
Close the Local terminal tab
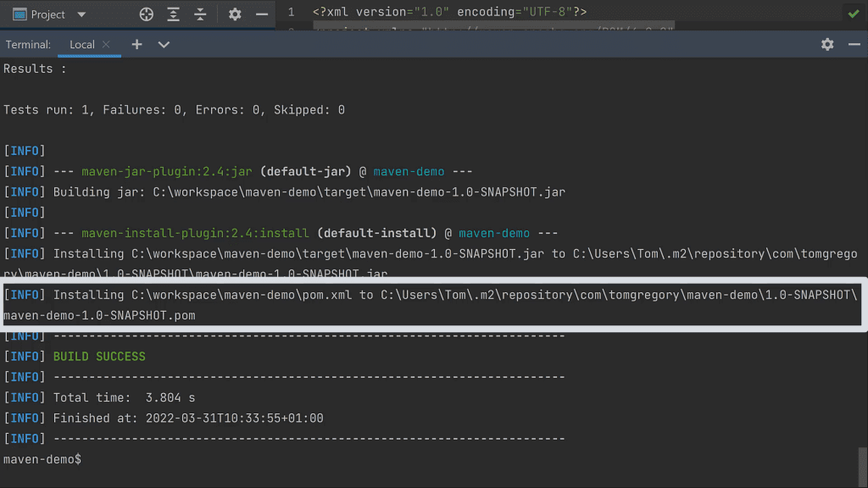click(x=106, y=44)
